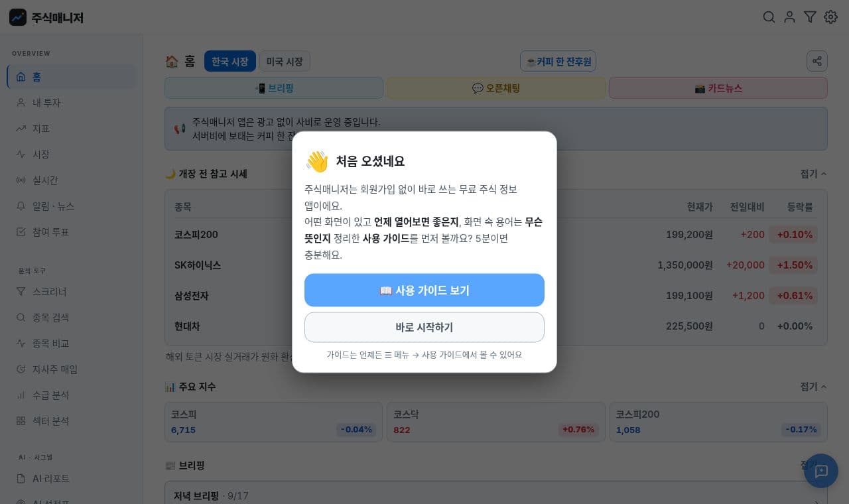Open 스크리너 sidebar item
This screenshot has height=504, width=849.
[x=72, y=292]
